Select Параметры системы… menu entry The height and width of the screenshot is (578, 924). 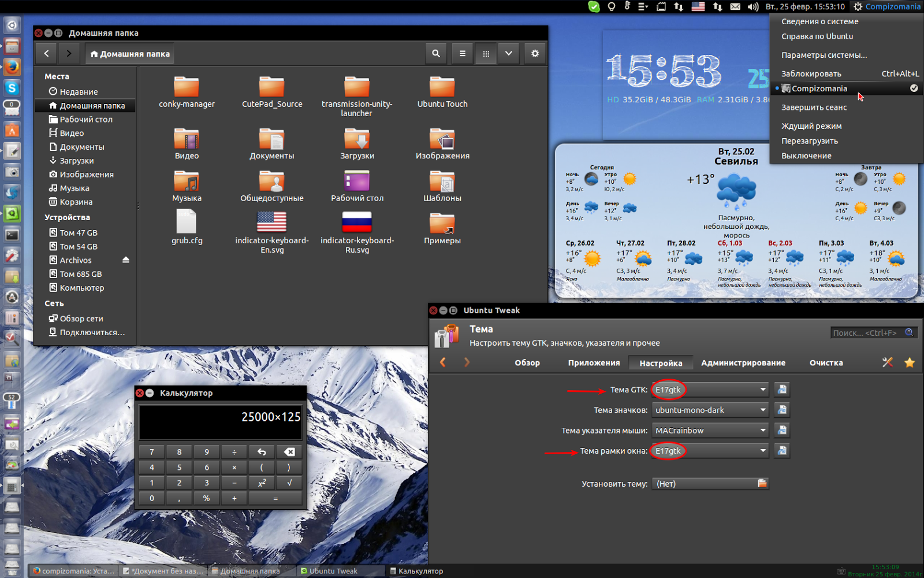[x=846, y=55]
